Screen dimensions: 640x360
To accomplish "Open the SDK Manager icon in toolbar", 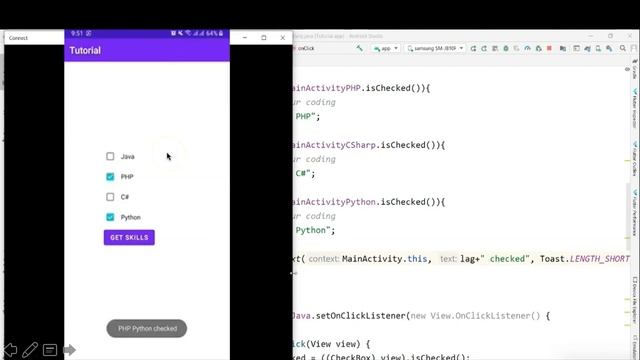I will (x=609, y=49).
